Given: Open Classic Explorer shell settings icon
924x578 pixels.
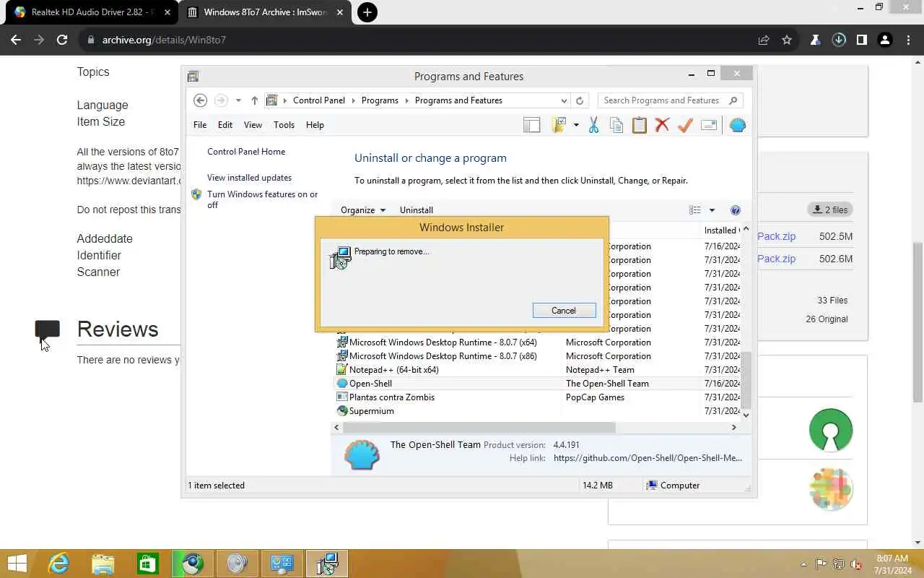Looking at the screenshot, I should [738, 125].
